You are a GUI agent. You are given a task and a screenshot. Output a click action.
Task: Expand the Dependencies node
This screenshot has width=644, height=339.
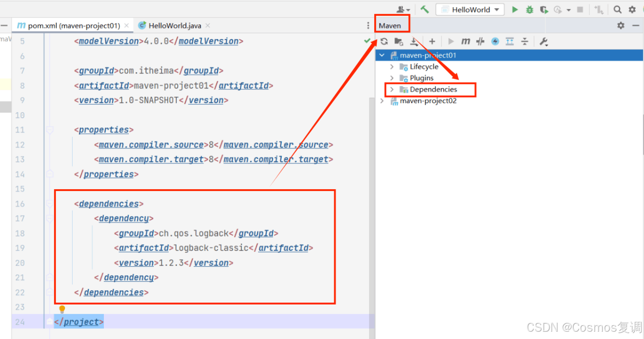(392, 89)
